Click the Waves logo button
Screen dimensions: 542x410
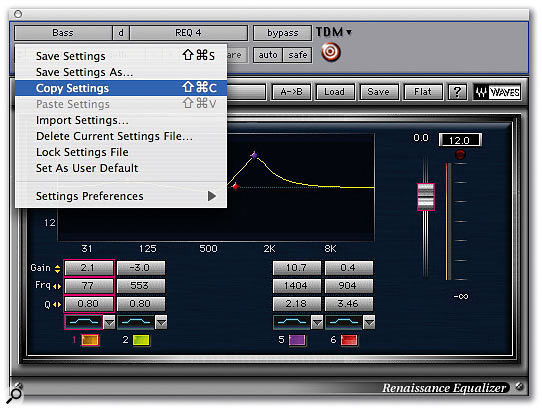497,92
